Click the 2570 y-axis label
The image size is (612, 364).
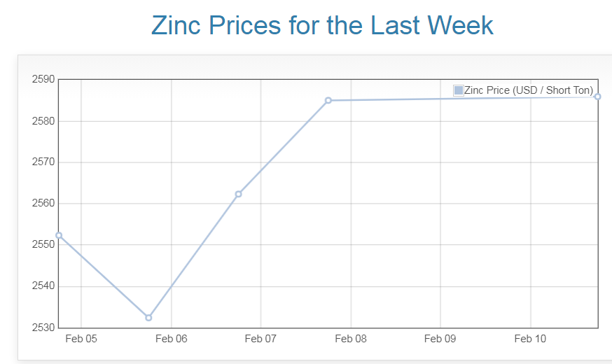tap(43, 162)
